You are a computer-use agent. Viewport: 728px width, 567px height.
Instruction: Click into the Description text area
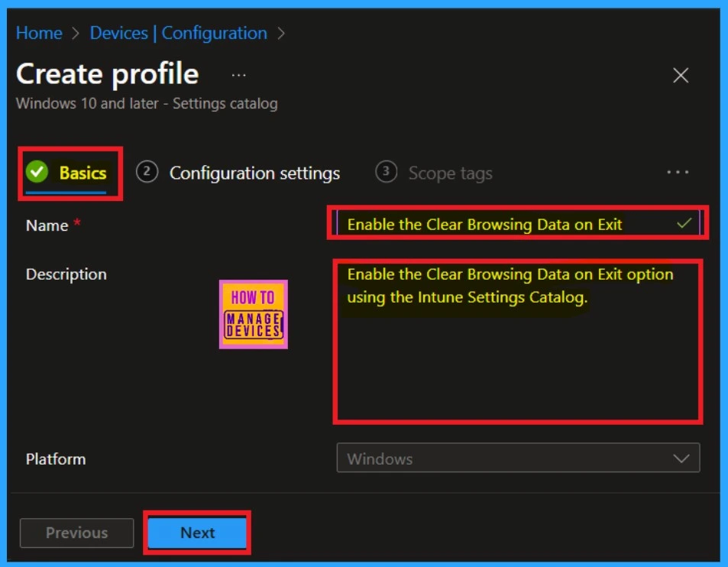point(518,342)
